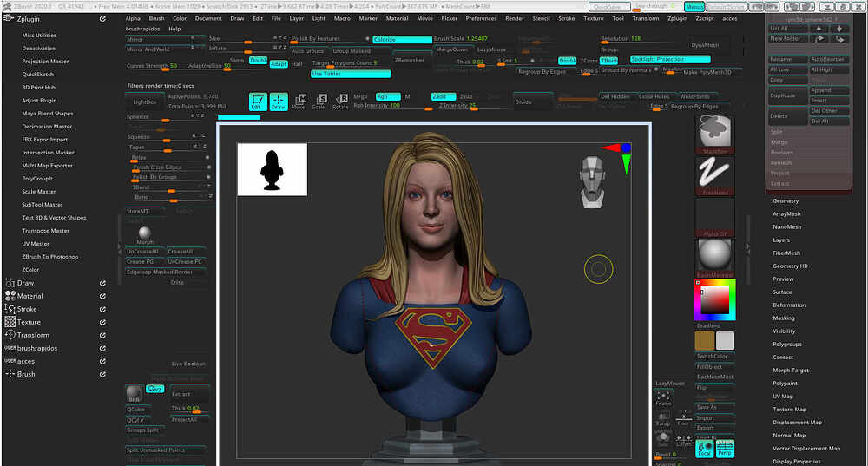
Task: Click the XYZ axis gizmo arrows
Action: [617, 156]
